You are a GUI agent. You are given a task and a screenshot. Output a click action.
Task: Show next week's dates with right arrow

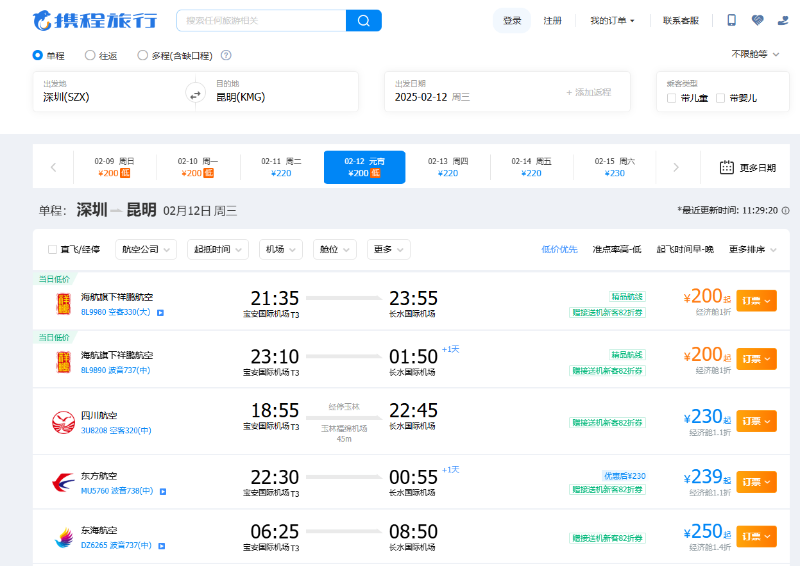pos(676,167)
